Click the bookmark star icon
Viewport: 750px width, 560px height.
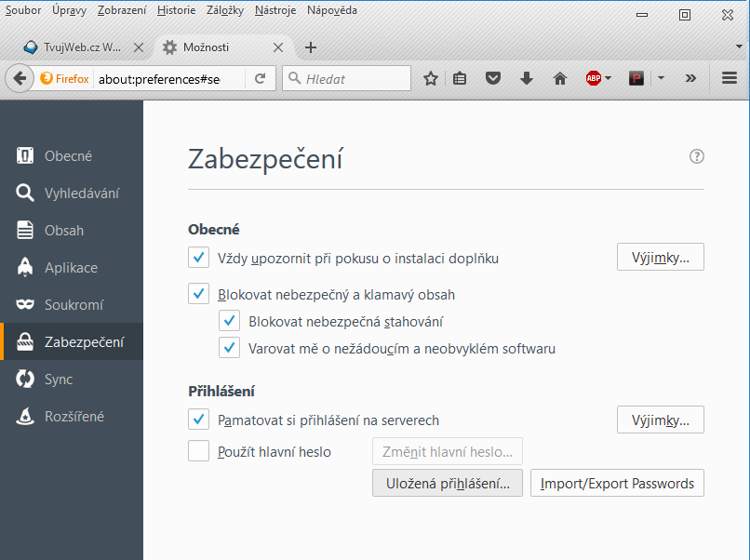click(x=430, y=79)
